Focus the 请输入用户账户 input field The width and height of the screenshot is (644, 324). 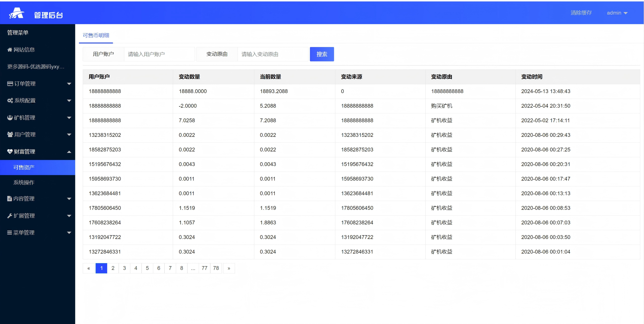click(x=159, y=54)
